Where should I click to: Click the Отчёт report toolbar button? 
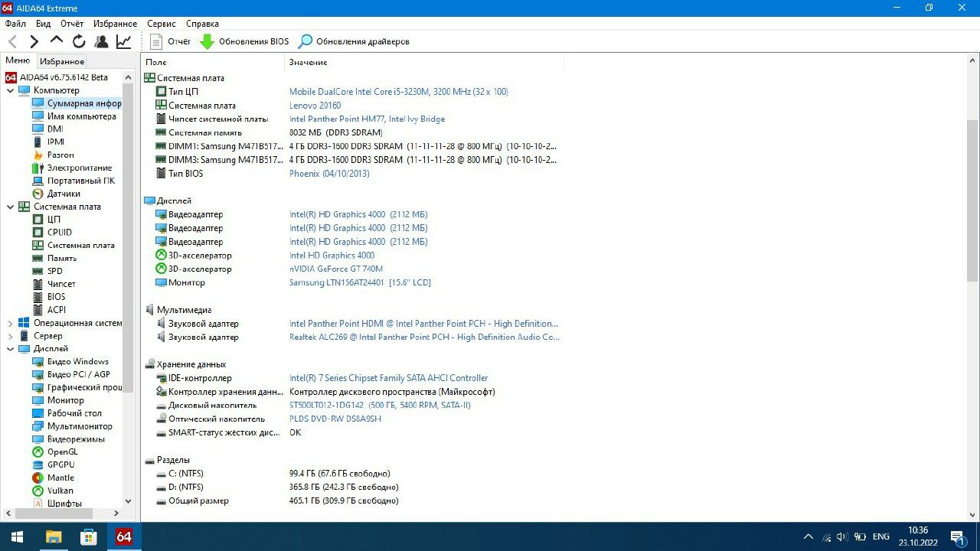(x=171, y=41)
